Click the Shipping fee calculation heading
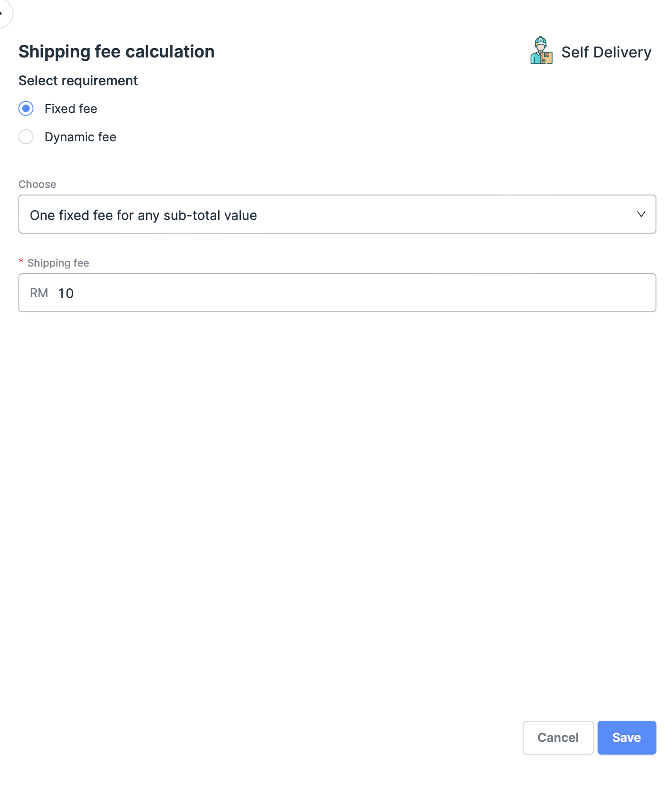 click(x=116, y=52)
